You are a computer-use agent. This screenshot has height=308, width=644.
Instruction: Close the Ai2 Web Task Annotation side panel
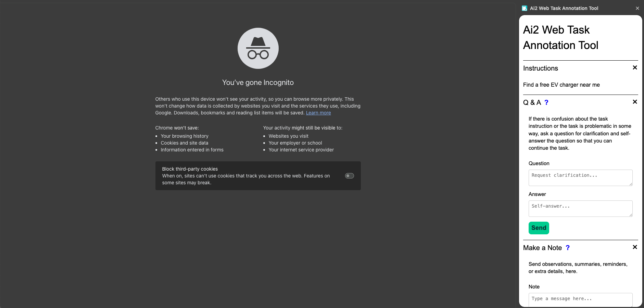(637, 8)
